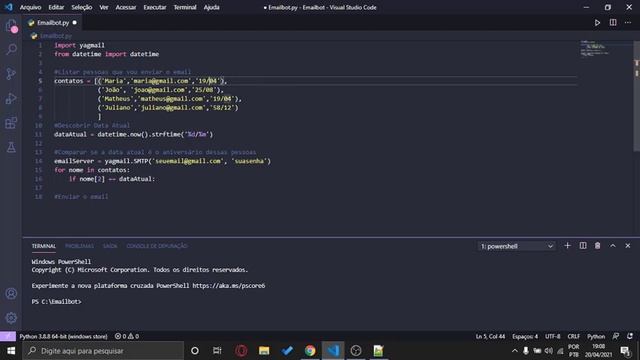640x360 pixels.
Task: Split the editor to the right
Action: click(x=613, y=22)
